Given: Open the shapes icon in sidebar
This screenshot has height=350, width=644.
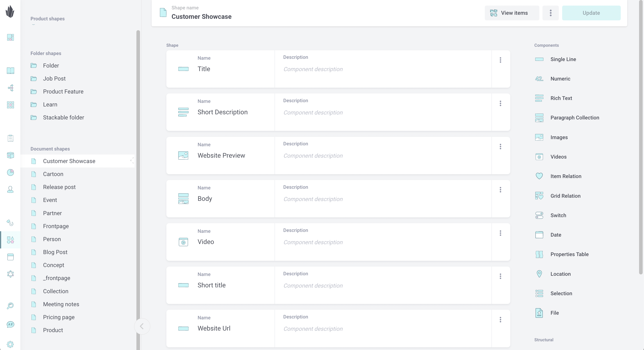Looking at the screenshot, I should 10,240.
